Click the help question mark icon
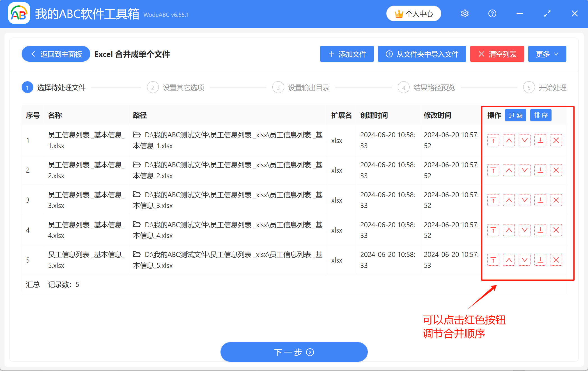 (492, 13)
